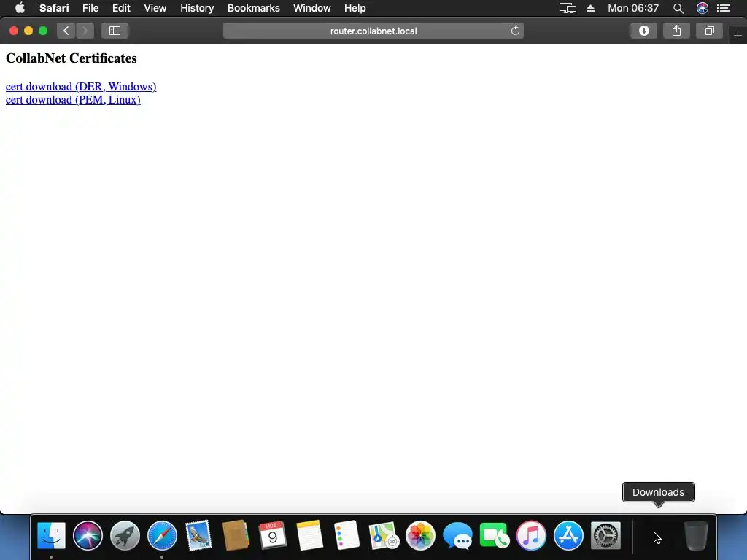Open the Edit menu
The image size is (747, 560).
(121, 8)
